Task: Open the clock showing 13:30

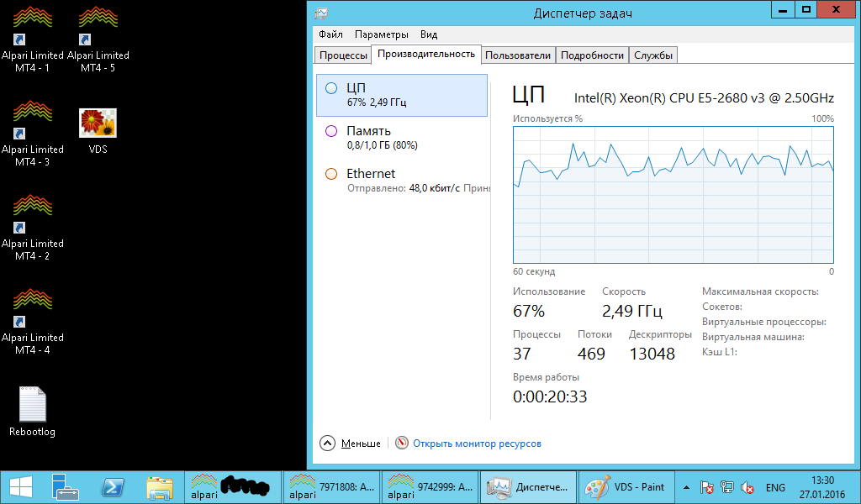Action: [822, 487]
